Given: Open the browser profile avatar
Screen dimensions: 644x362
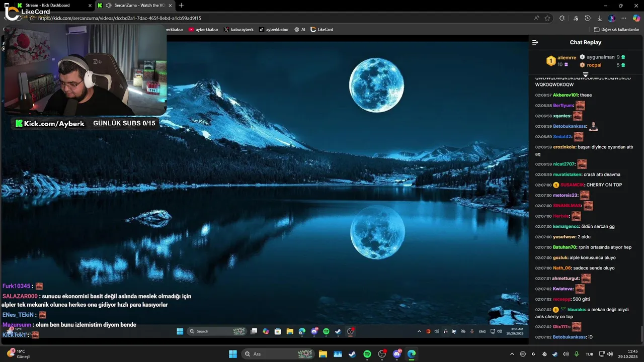Looking at the screenshot, I should tap(612, 18).
